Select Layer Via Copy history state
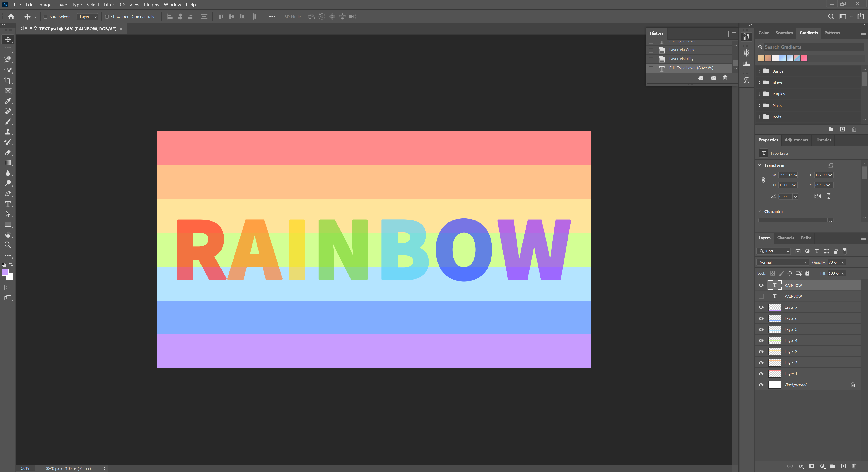The height and width of the screenshot is (472, 868). pos(681,50)
